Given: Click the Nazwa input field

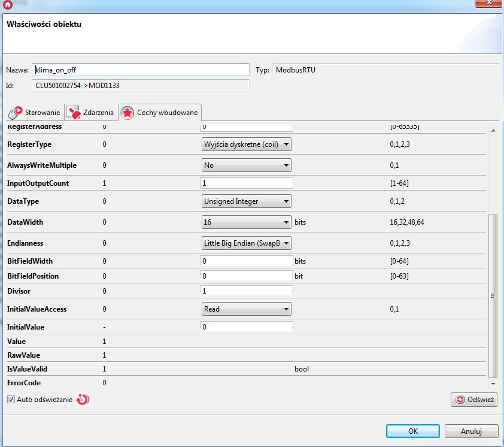Looking at the screenshot, I should point(140,70).
